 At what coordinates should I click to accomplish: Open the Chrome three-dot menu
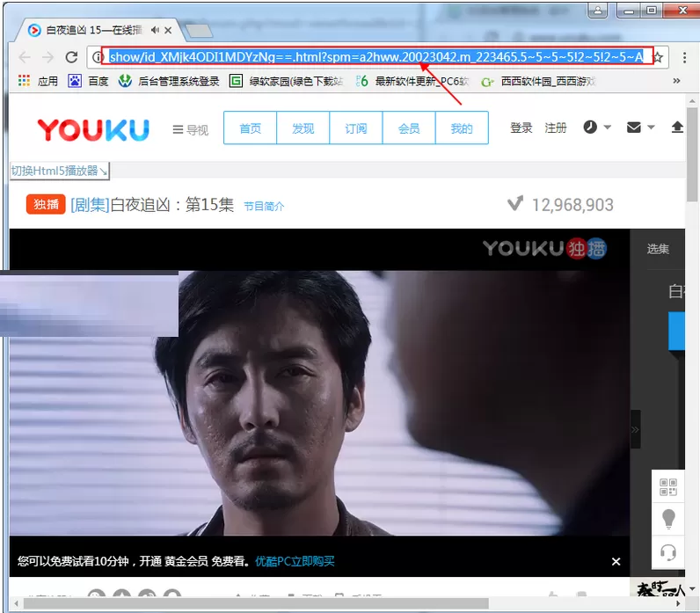pos(684,57)
